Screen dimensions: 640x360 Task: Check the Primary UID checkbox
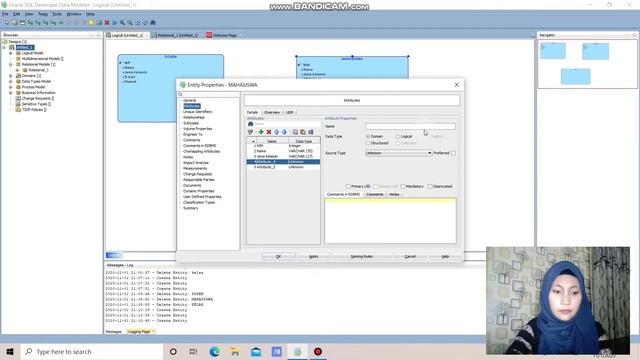[348, 186]
